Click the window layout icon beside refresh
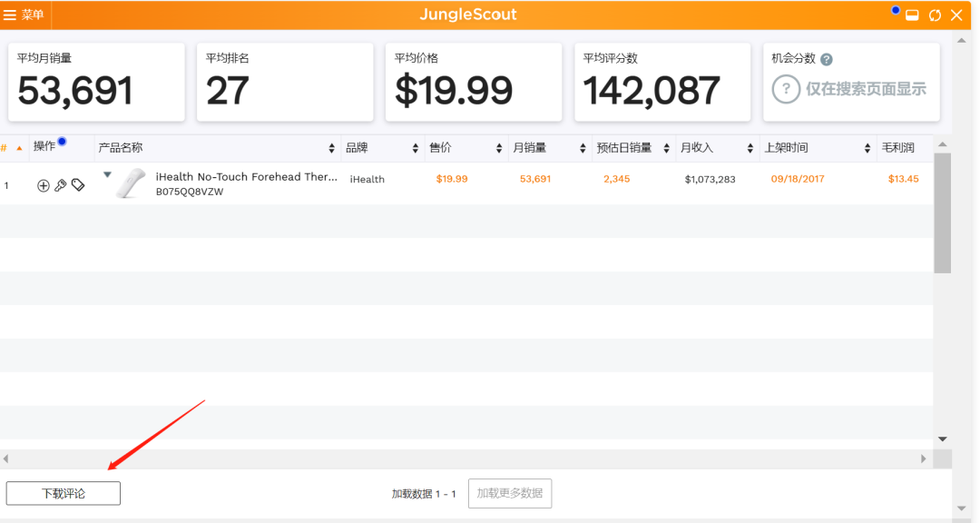Viewport: 980px width, 523px height. 913,15
